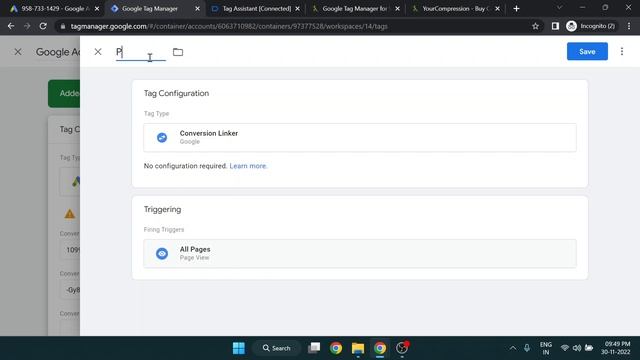Click the tag name input field
Image resolution: width=640 pixels, height=360 pixels.
point(141,52)
